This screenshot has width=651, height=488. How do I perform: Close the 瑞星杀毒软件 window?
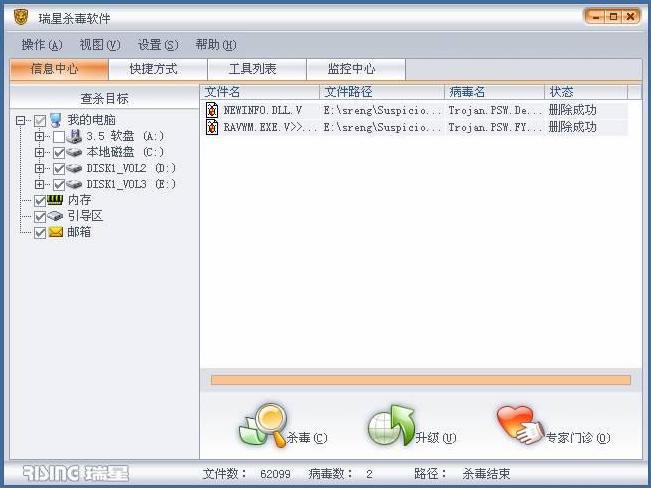pos(630,17)
